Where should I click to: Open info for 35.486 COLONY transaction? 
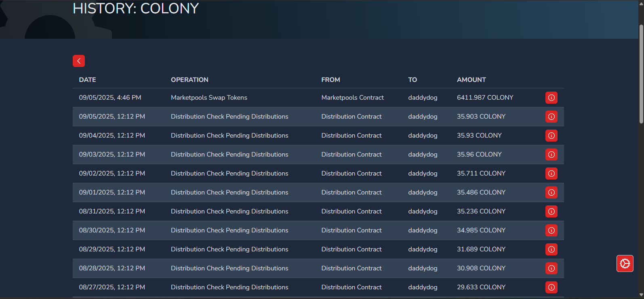(x=551, y=192)
